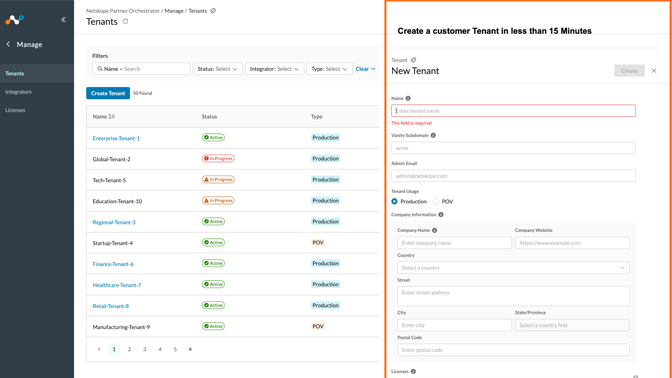Go to page 5
Image resolution: width=672 pixels, height=378 pixels.
point(175,349)
